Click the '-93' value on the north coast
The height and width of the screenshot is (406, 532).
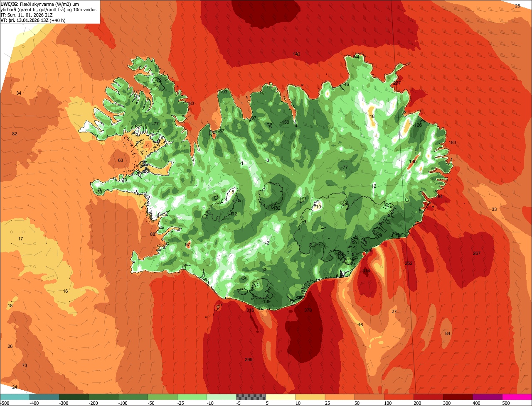[x=224, y=92]
